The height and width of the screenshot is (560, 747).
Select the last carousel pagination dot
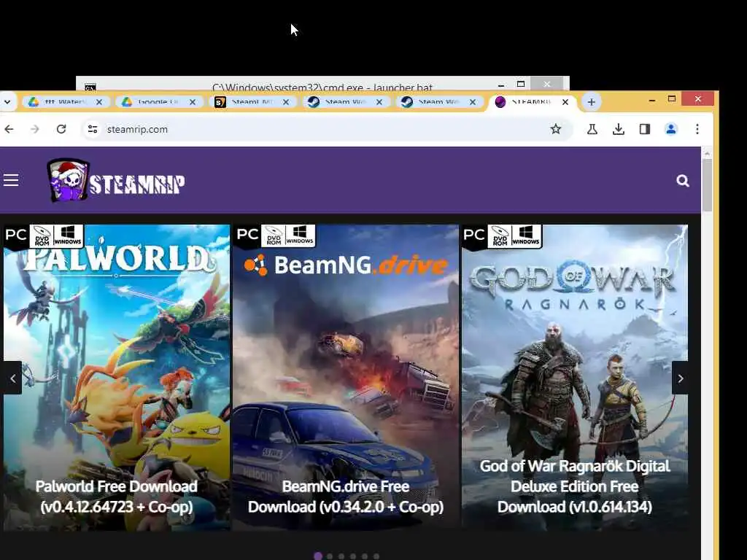tap(376, 556)
